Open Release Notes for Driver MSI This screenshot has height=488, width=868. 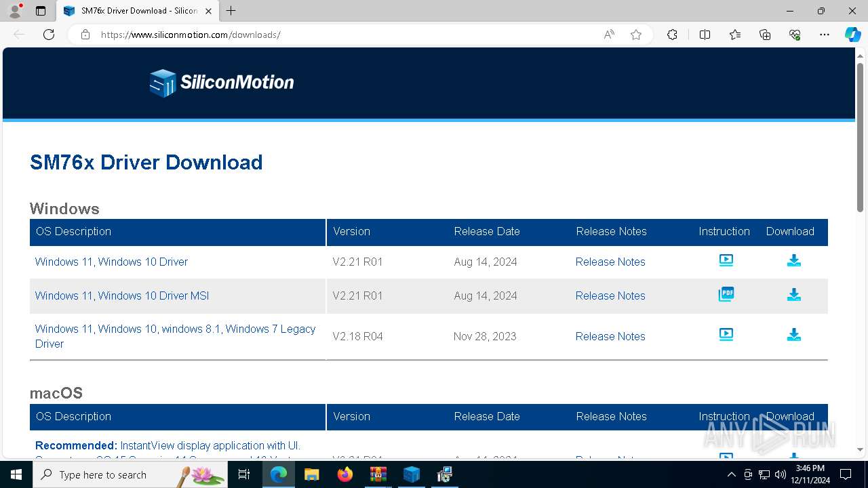tap(610, 296)
